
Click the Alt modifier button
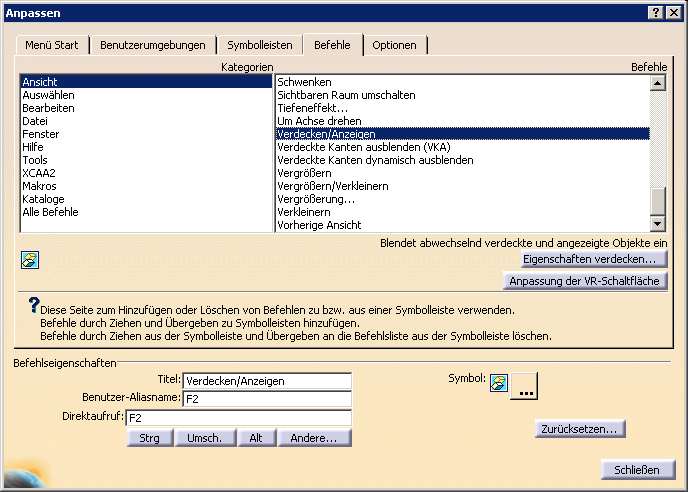[x=256, y=438]
